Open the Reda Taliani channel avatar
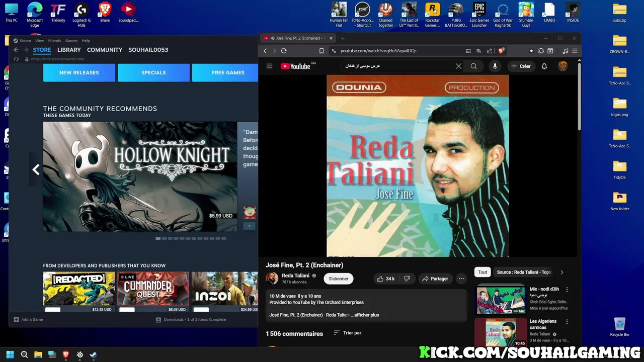Image resolution: width=644 pixels, height=362 pixels. click(x=272, y=279)
